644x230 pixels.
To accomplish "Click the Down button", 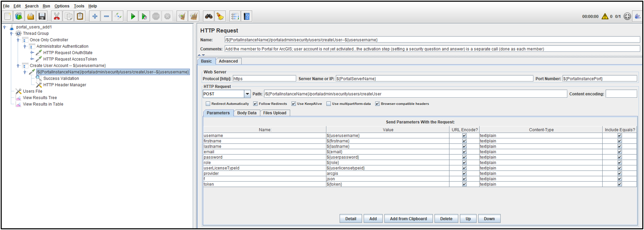I will (x=489, y=219).
